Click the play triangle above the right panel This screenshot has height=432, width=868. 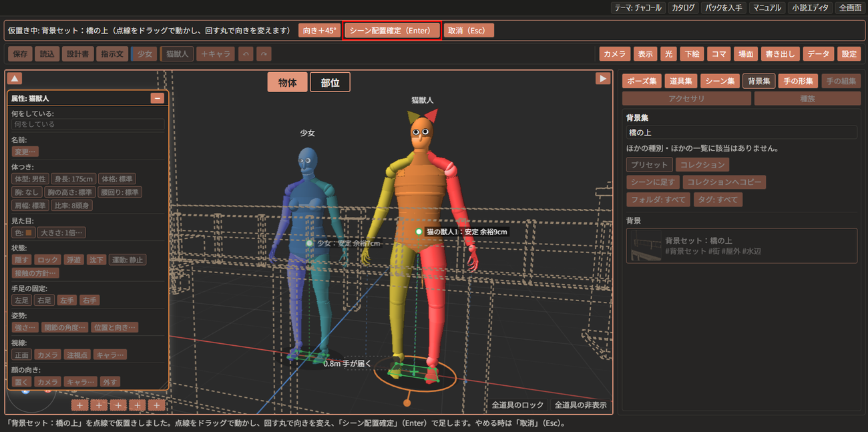click(602, 79)
